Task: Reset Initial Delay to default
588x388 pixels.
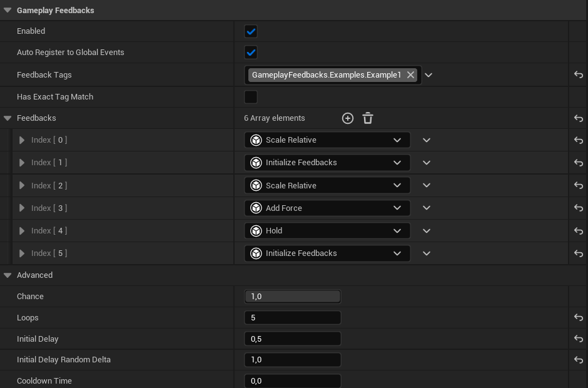Action: [x=578, y=339]
